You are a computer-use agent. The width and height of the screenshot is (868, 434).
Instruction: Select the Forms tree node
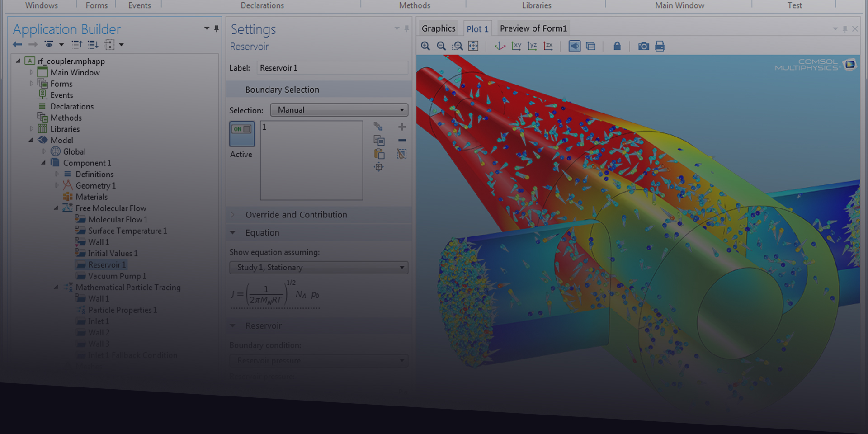click(x=61, y=84)
